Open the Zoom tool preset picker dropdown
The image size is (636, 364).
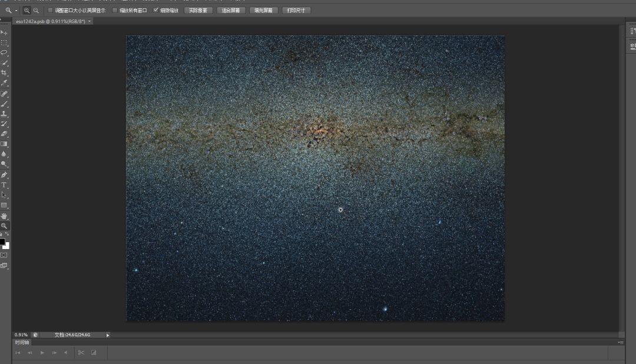[11, 11]
